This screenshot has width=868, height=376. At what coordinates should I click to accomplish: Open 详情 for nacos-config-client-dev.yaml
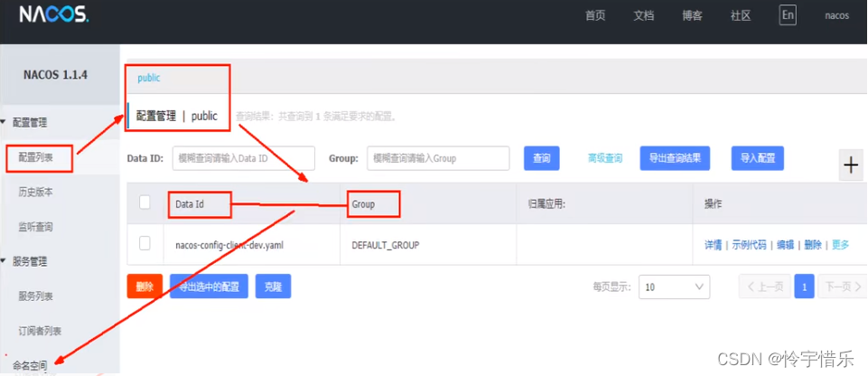pyautogui.click(x=713, y=245)
